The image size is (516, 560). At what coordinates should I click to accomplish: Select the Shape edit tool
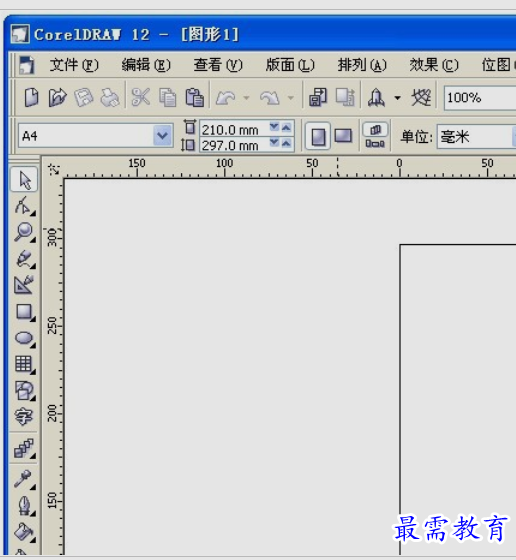(24, 206)
